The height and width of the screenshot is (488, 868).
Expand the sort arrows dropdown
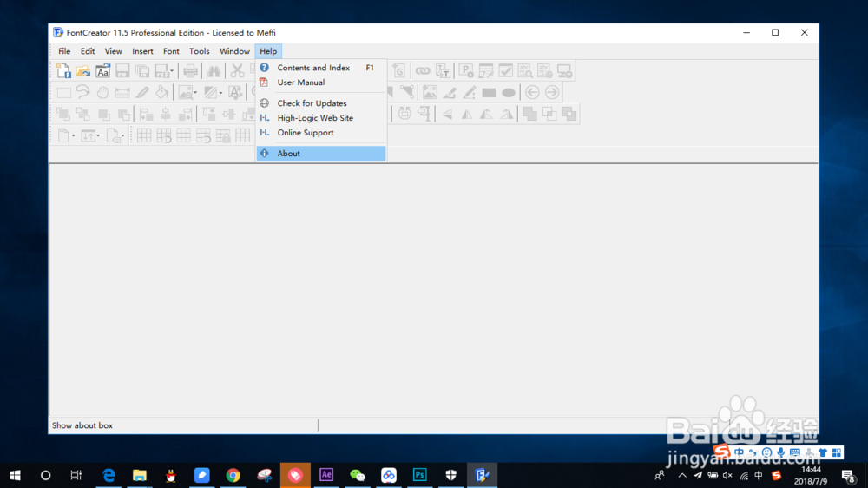click(x=98, y=135)
